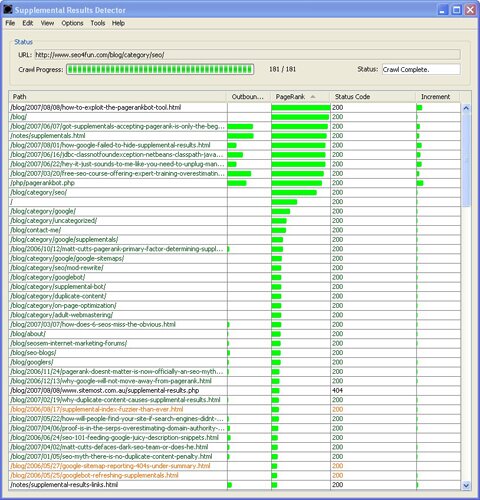The width and height of the screenshot is (480, 500).
Task: Select row /blog/category/seo/
Action: [235, 192]
